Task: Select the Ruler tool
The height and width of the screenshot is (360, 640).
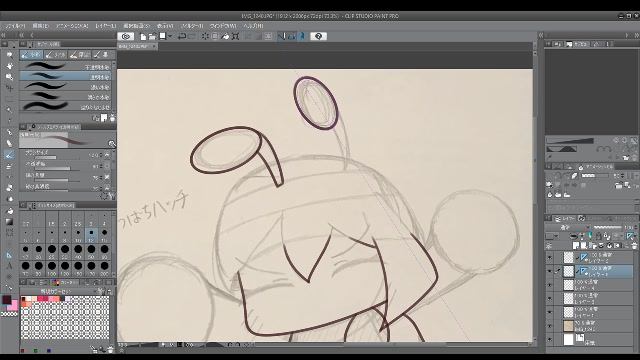Action: [x=10, y=255]
